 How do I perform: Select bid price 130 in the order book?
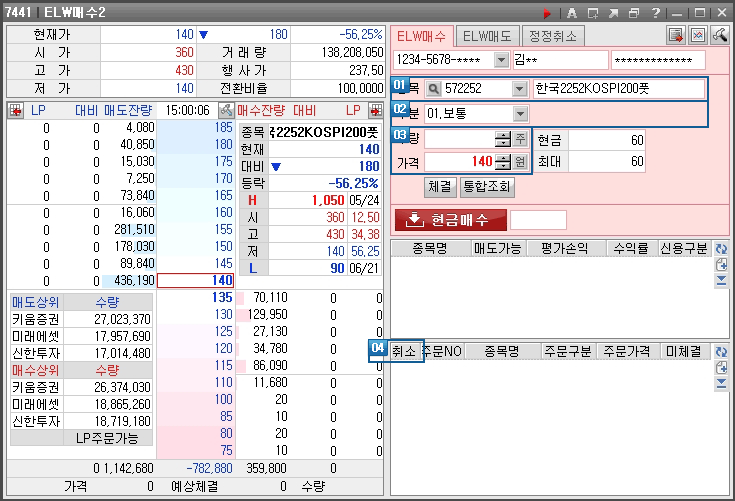tap(195, 314)
